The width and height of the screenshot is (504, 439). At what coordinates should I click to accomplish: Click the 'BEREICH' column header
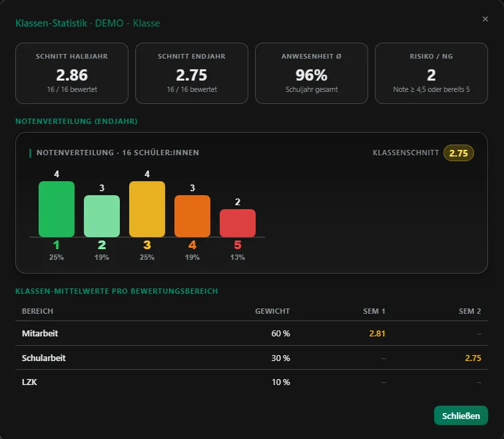click(37, 311)
